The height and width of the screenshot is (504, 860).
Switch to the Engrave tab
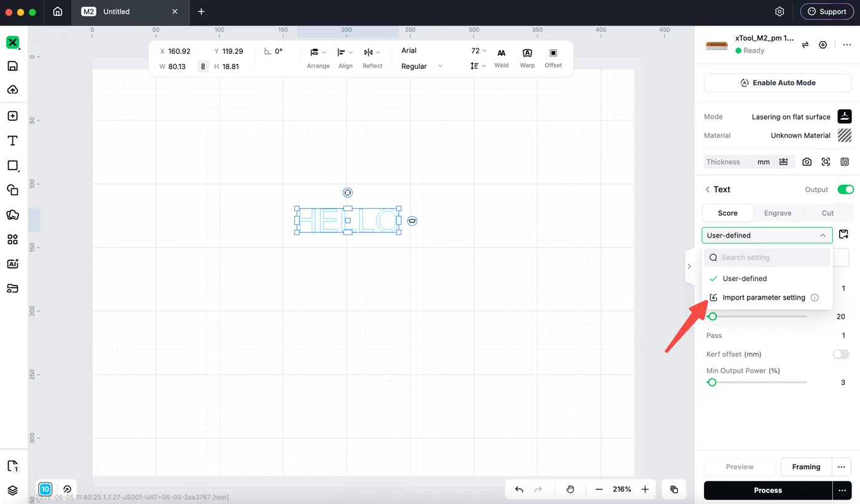(778, 213)
